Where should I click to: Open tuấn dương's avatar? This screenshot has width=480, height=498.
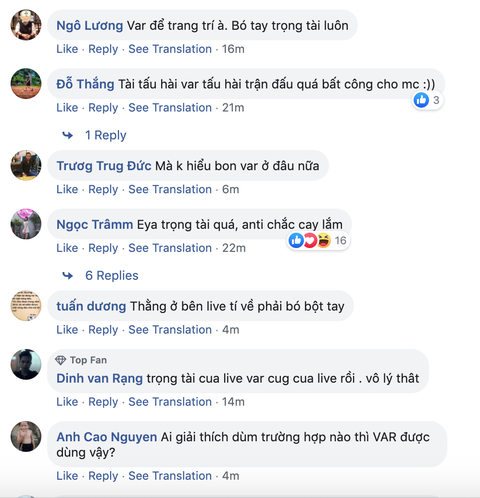[26, 306]
